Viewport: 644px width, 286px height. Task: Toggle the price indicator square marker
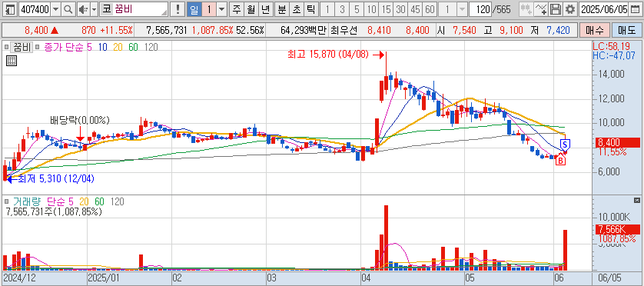click(x=6, y=47)
